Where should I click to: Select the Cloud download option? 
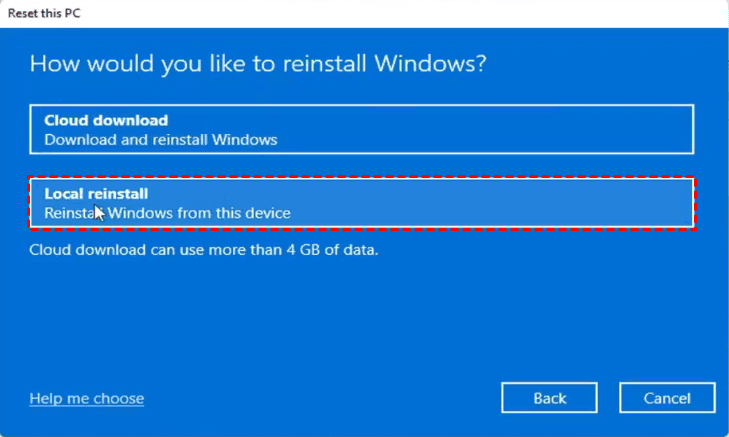click(361, 130)
